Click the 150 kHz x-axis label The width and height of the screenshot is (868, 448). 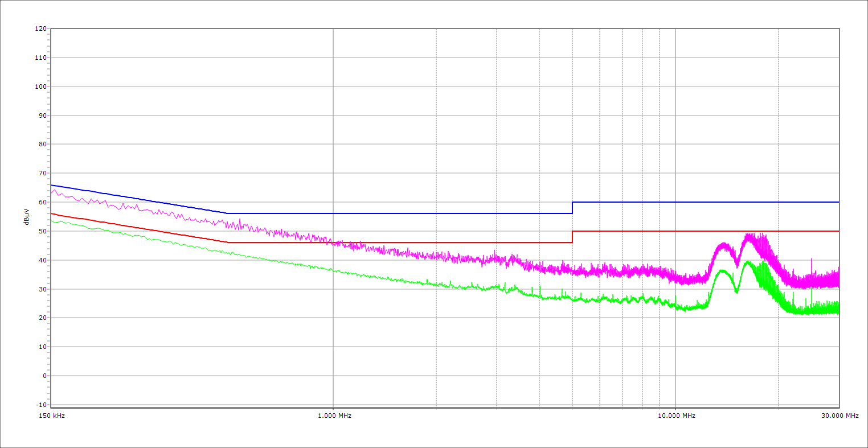pos(52,416)
